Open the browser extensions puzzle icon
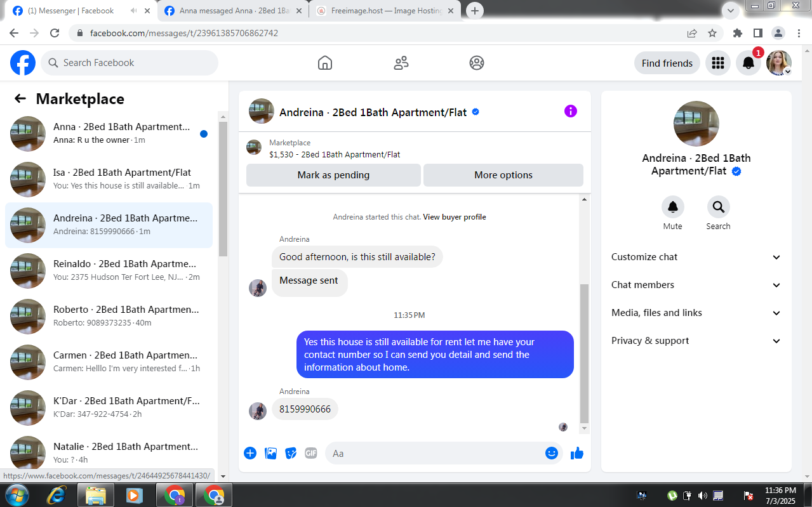This screenshot has height=507, width=812. (738, 33)
